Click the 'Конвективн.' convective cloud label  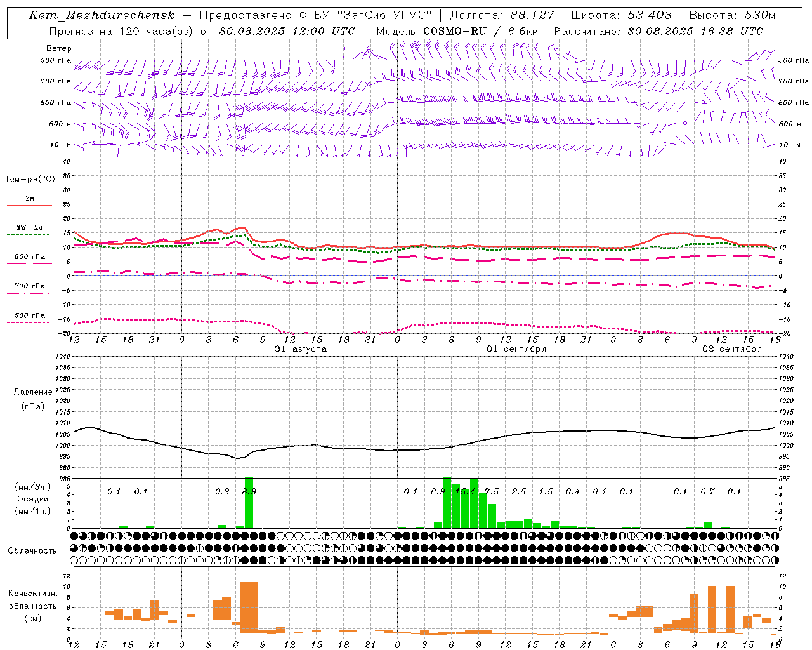33,594
